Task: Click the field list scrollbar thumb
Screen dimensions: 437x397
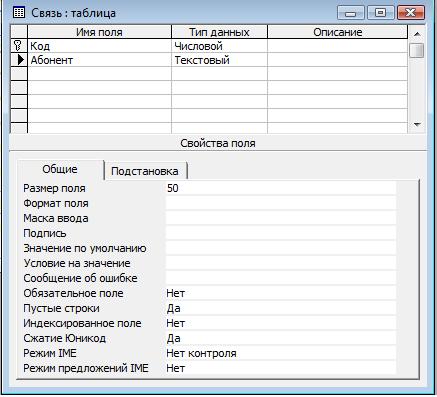Action: coord(417,50)
